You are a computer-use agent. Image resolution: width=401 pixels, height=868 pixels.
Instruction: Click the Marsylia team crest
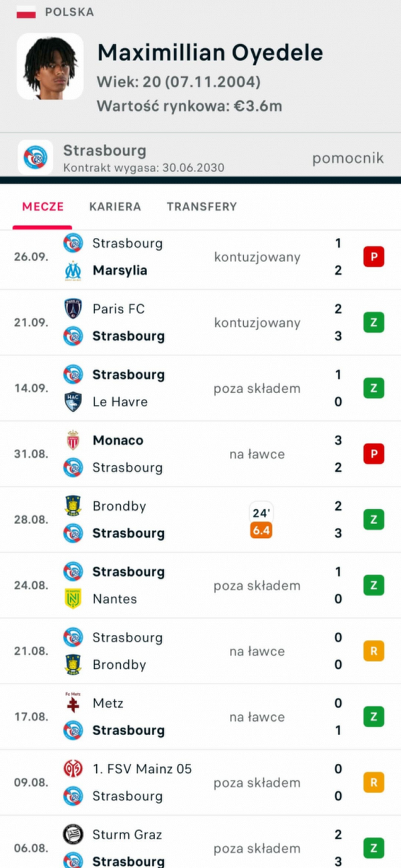(73, 271)
